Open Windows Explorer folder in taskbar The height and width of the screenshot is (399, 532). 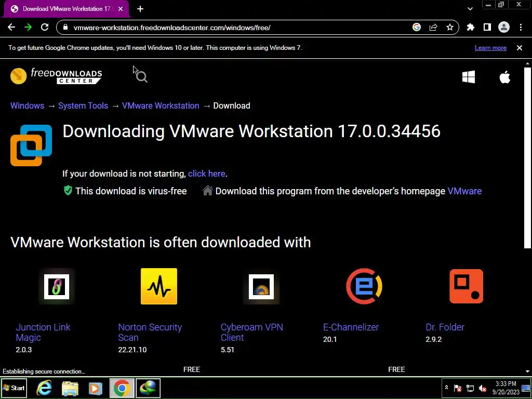point(70,388)
